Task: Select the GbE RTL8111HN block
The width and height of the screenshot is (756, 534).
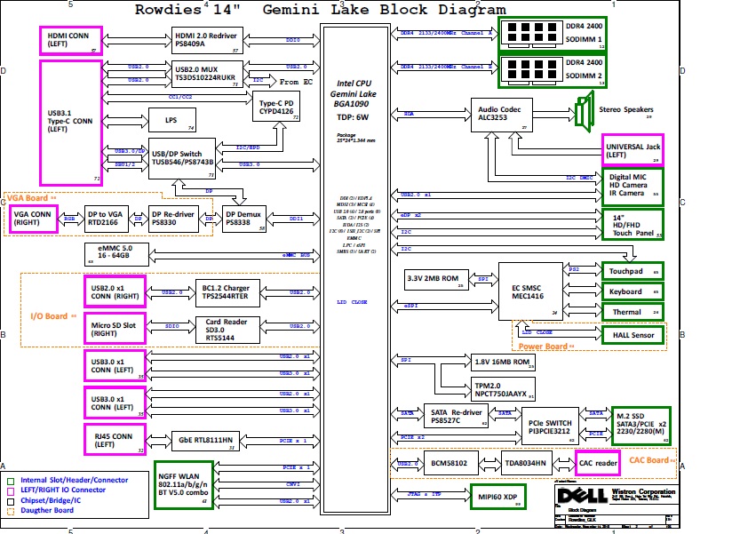Action: point(205,441)
